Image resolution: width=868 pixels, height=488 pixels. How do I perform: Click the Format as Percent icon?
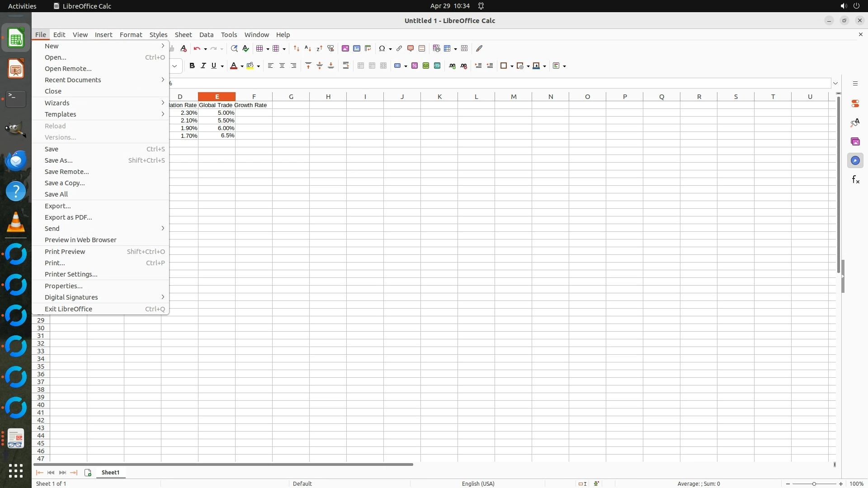point(415,66)
